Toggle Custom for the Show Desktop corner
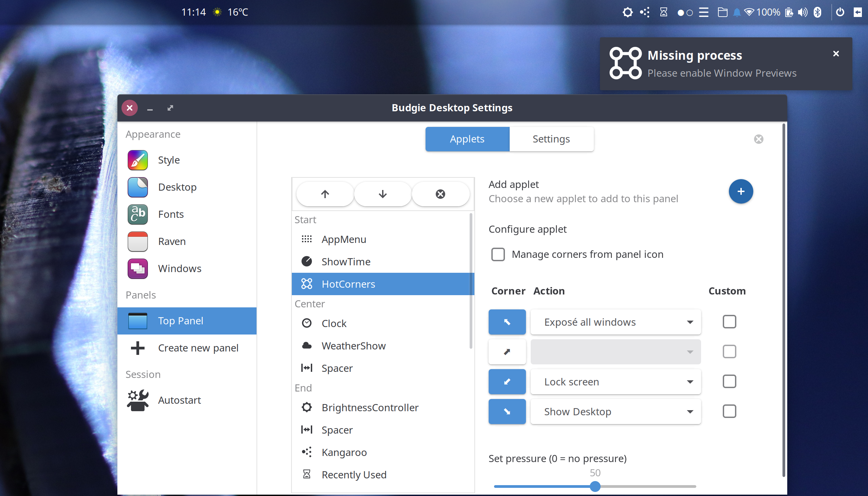This screenshot has height=496, width=868. point(729,411)
